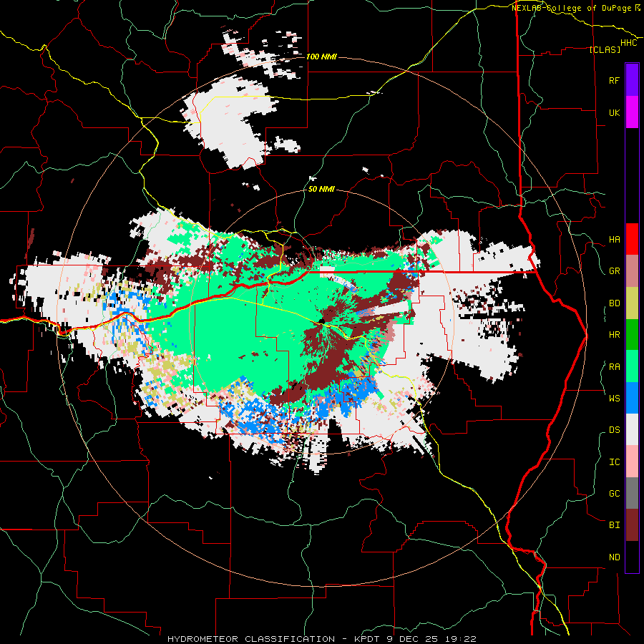Click the 9 DEC 25 date text
This screenshot has width=644, height=644.
point(413,639)
